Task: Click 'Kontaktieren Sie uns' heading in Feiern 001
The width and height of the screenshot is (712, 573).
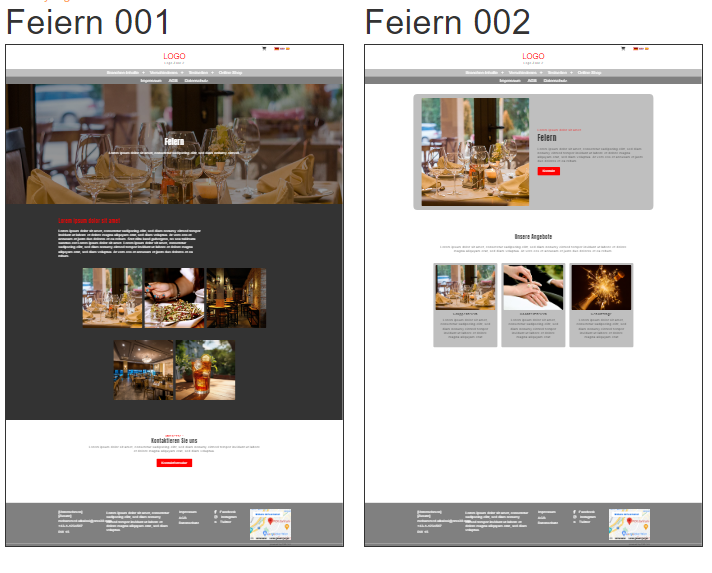Action: point(174,440)
